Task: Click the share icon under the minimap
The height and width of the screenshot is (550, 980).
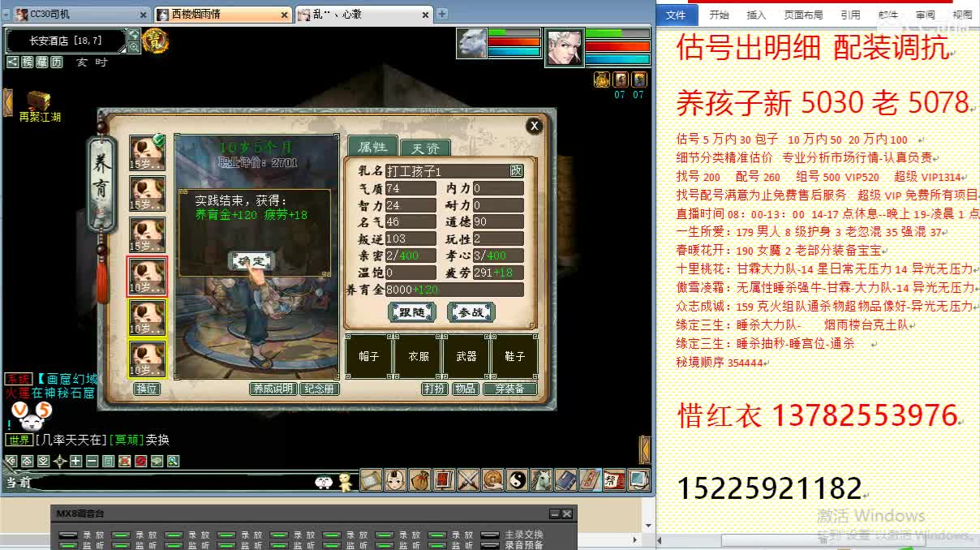Action: click(x=12, y=62)
